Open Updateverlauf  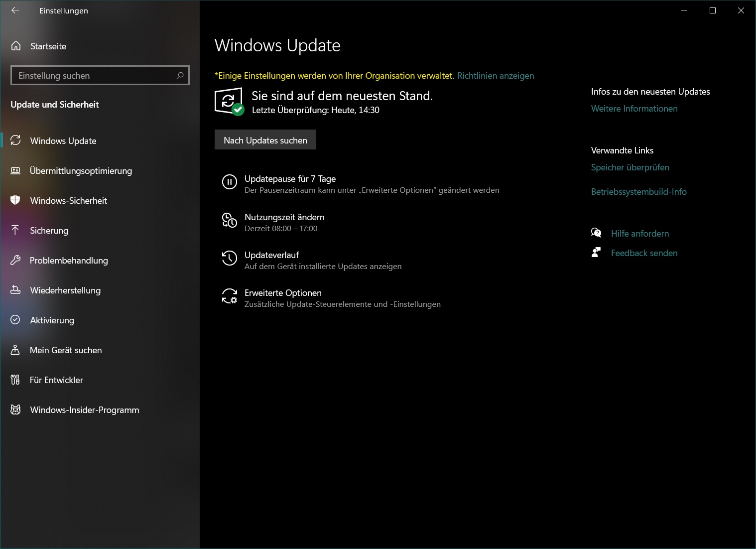coord(271,255)
